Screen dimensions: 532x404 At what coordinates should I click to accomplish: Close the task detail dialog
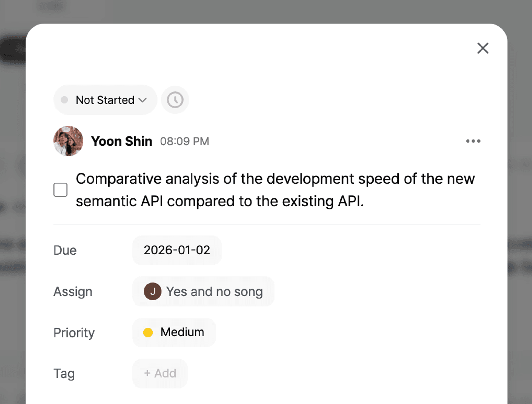[x=483, y=48]
